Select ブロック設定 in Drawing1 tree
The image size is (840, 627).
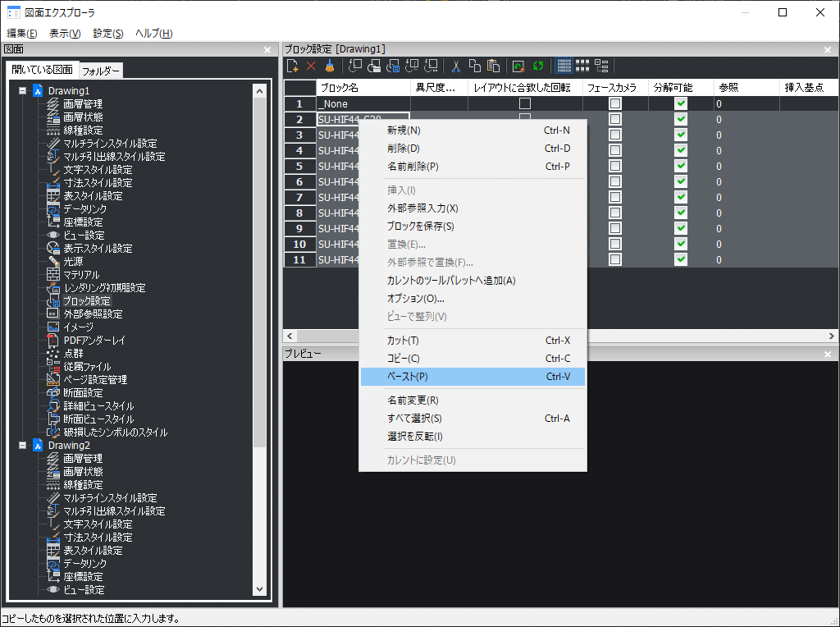click(87, 301)
